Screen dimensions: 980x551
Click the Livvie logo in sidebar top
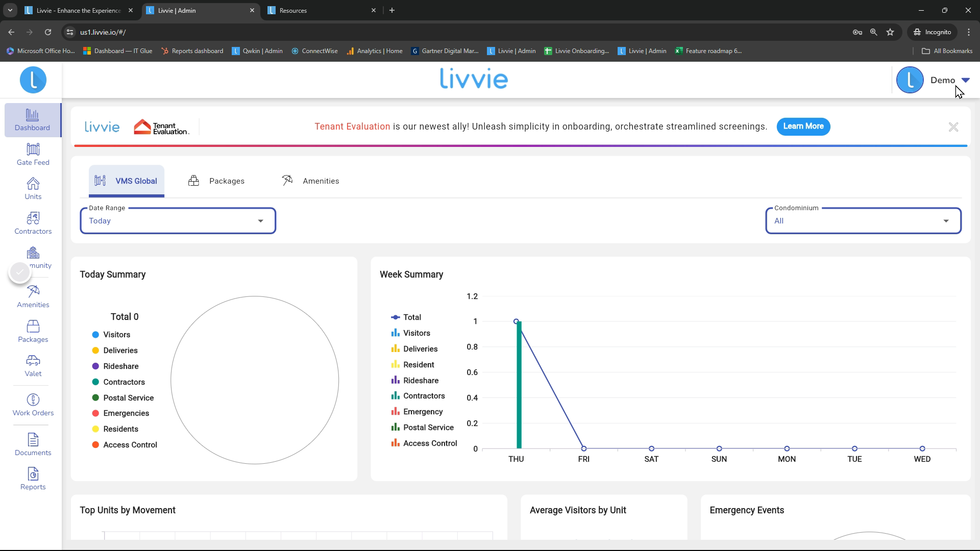pyautogui.click(x=33, y=80)
